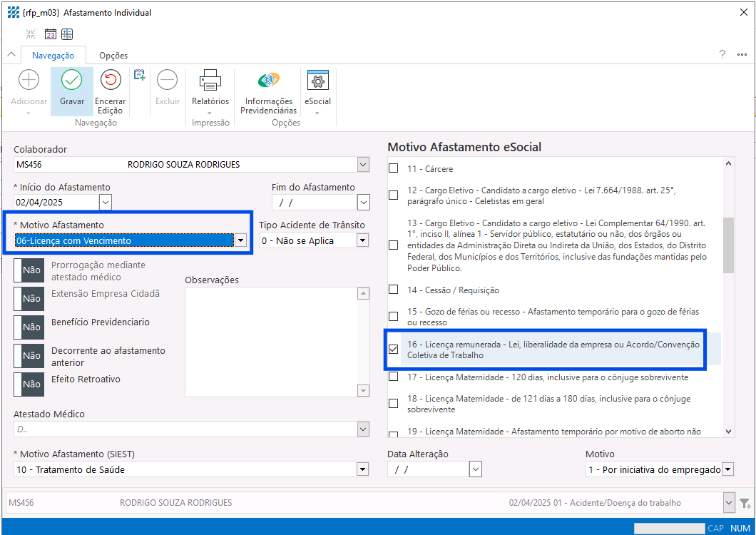This screenshot has width=756, height=535.
Task: Click the help question mark icon
Action: 722,54
